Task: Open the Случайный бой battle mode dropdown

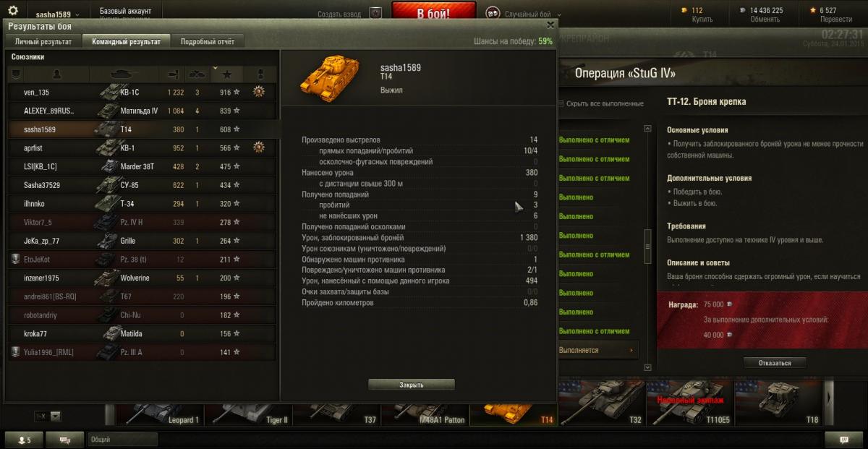Action: point(534,14)
